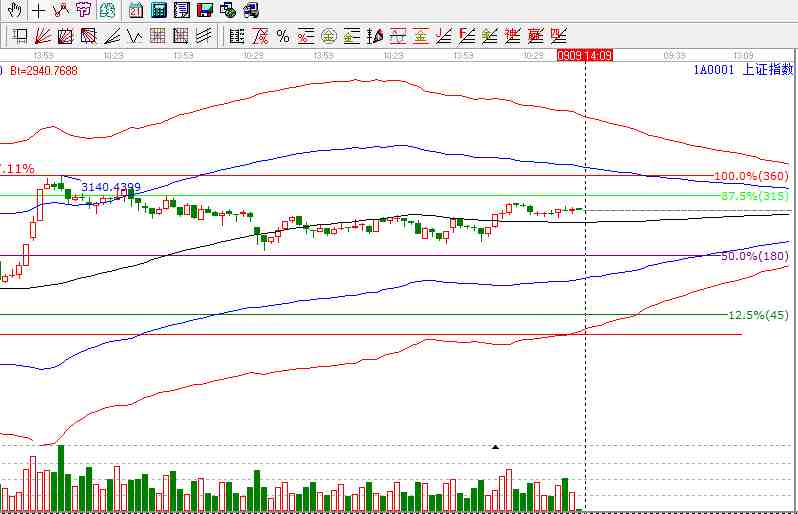Select the red fan lines tool

tap(43, 36)
